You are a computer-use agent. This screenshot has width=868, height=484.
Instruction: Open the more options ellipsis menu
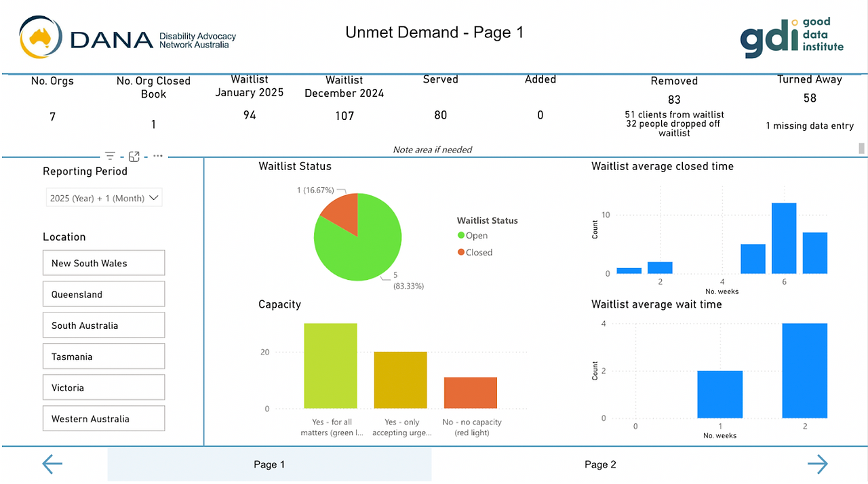coord(157,156)
